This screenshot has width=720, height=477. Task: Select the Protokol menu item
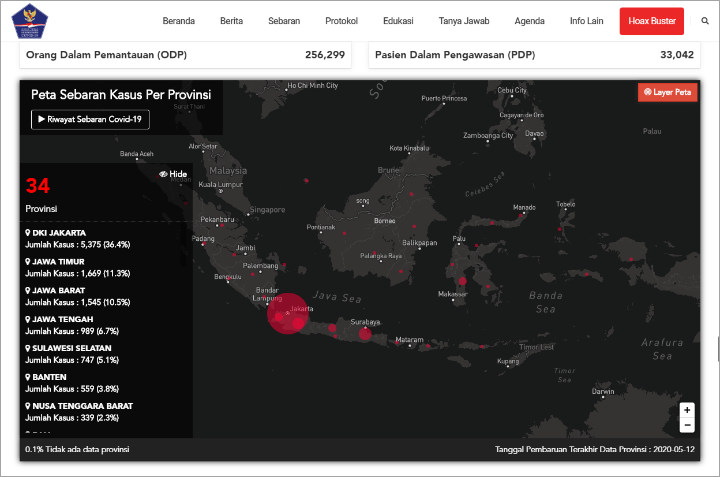coord(341,21)
